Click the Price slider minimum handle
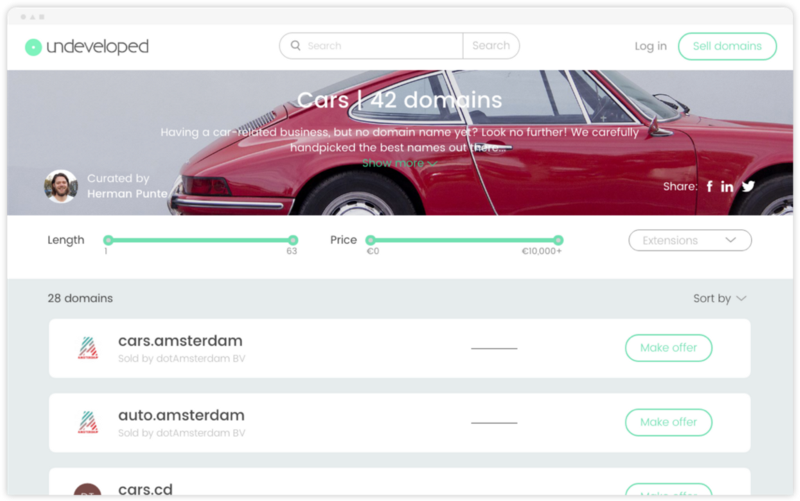800x501 pixels. (x=370, y=240)
